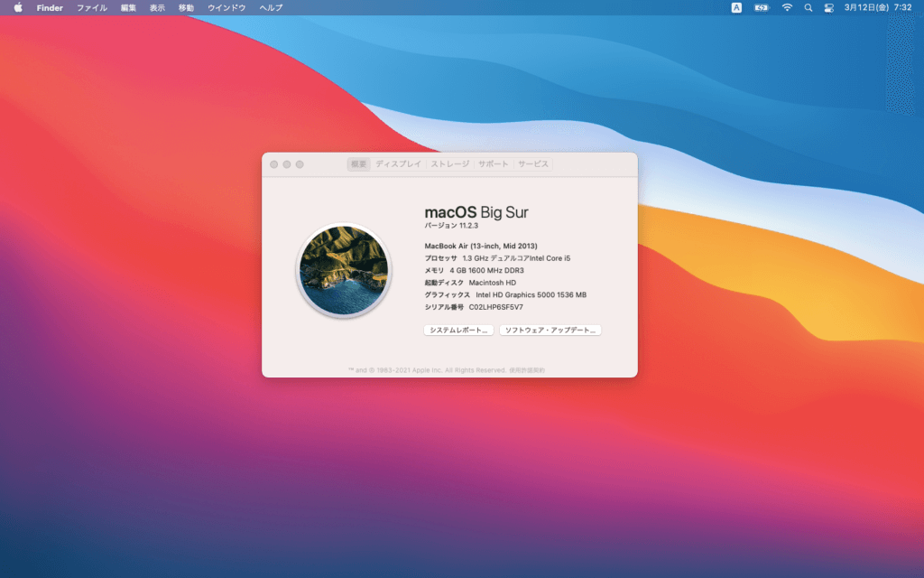Open Control Center in menu bar
Screen dimensions: 924x578
[828, 7]
